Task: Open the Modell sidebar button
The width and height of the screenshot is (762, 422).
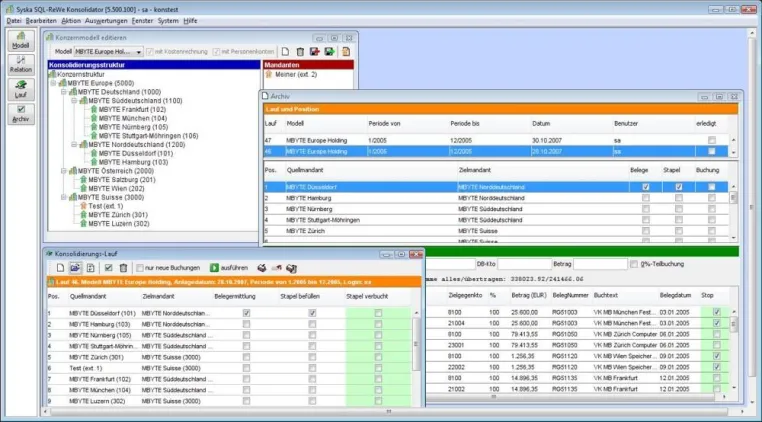Action: click(x=21, y=40)
